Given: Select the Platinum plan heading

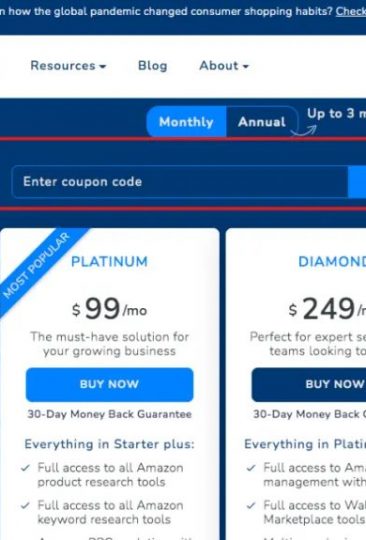Looking at the screenshot, I should [109, 262].
